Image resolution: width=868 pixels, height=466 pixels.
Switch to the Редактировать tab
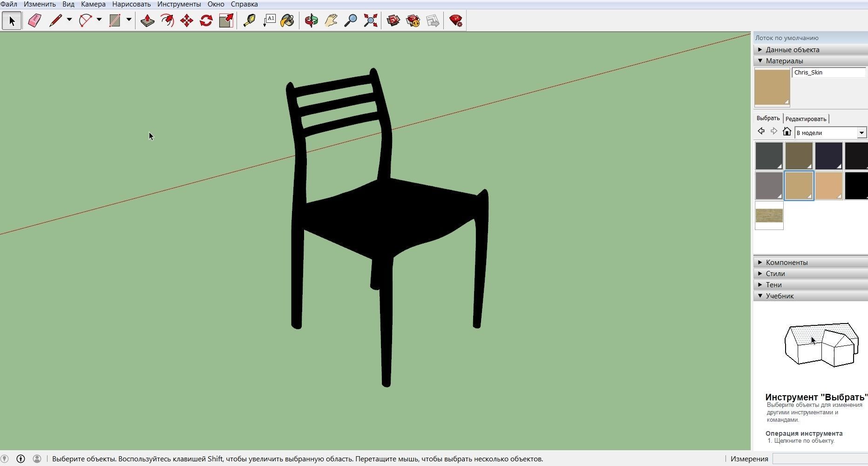pyautogui.click(x=806, y=119)
